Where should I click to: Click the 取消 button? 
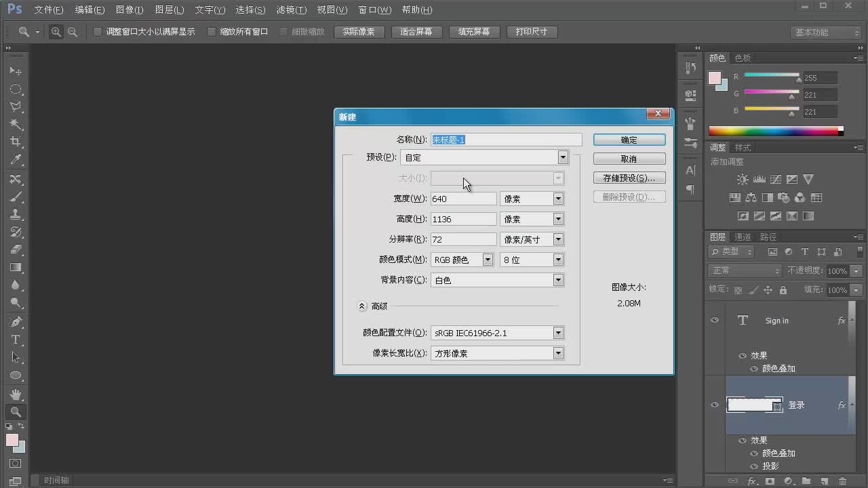629,159
